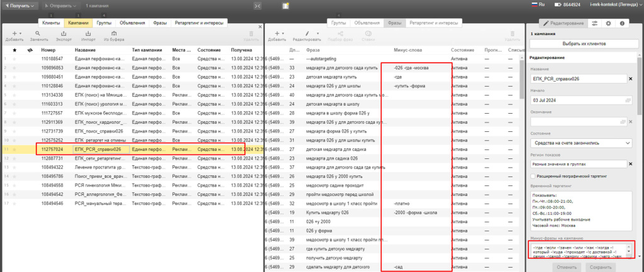Click the Экспорт icon in campaigns toolbar
The width and height of the screenshot is (644, 272).
pyautogui.click(x=64, y=35)
